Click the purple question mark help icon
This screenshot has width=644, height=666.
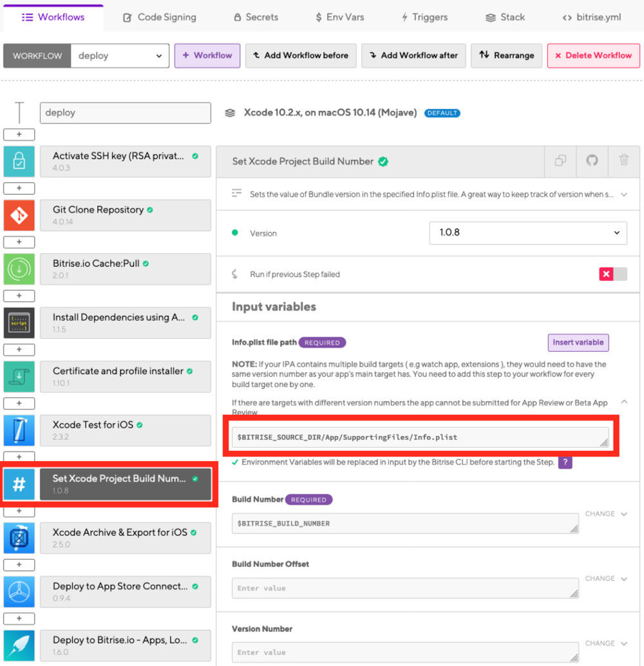coord(565,462)
